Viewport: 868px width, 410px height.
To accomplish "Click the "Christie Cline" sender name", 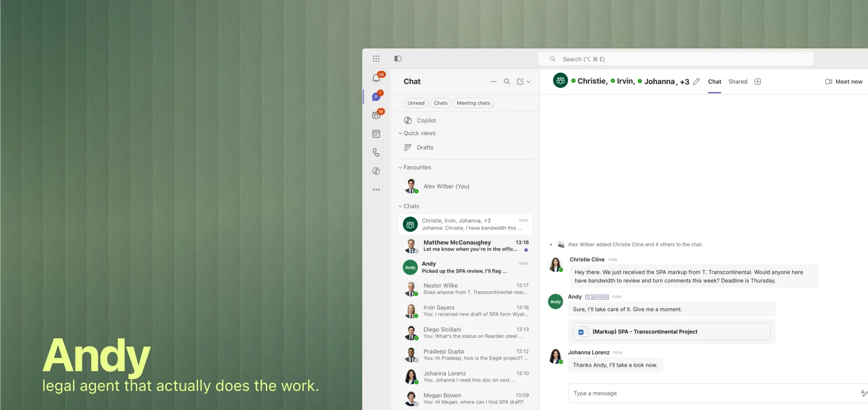I will click(587, 260).
